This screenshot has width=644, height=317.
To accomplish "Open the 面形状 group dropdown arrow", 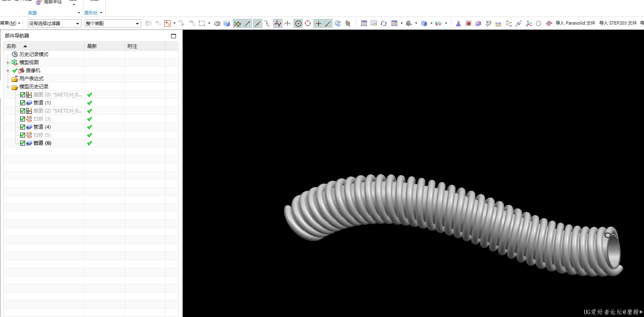I will [x=101, y=13].
